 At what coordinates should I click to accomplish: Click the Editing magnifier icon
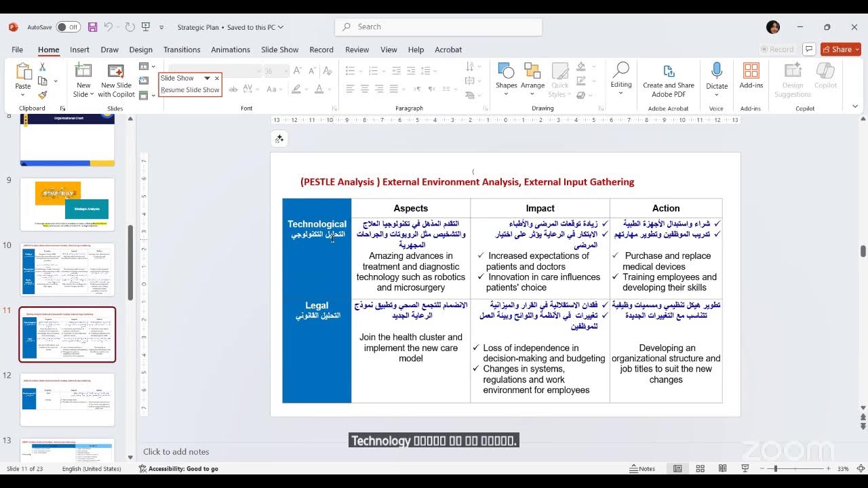(620, 70)
